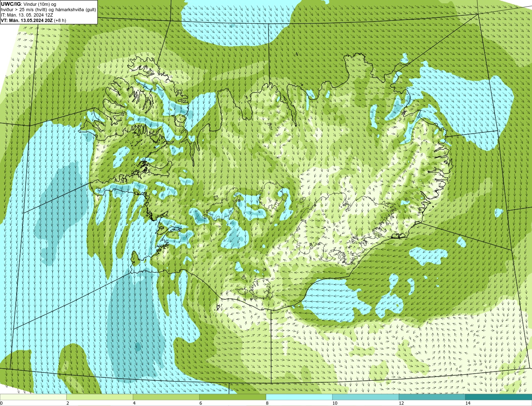Click the line "hviður > 25 m/s (hvítt)"
532x406 pixels.
(25, 9)
